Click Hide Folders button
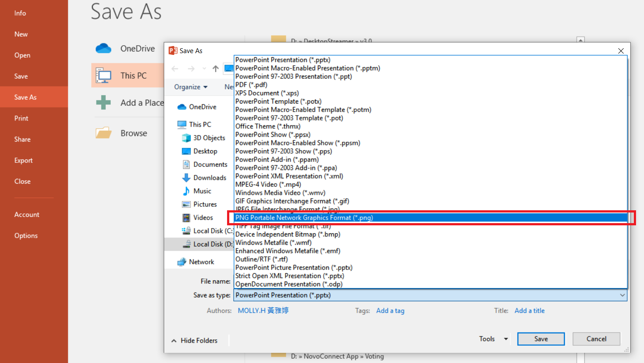Screen dimensions: 644x363 click(194, 340)
